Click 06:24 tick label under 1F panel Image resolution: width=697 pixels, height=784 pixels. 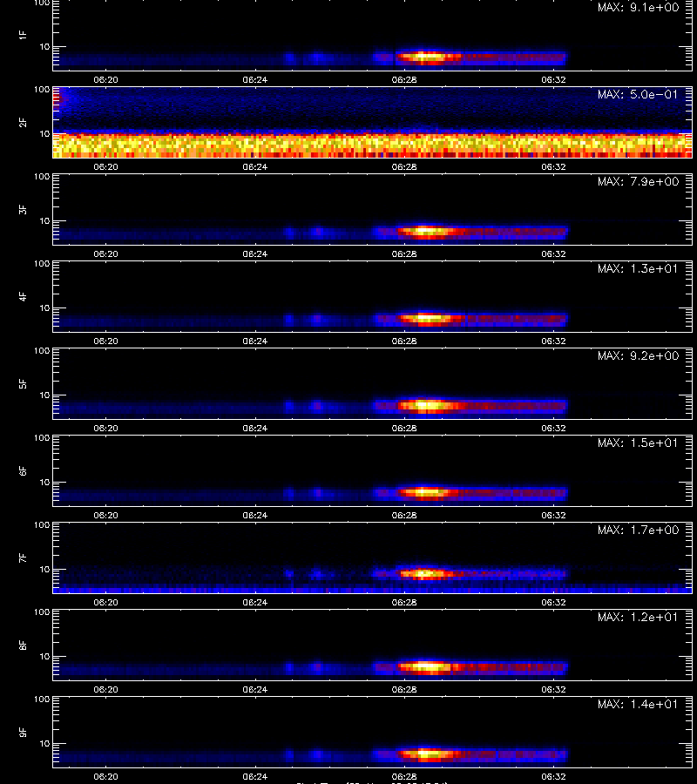pos(255,79)
